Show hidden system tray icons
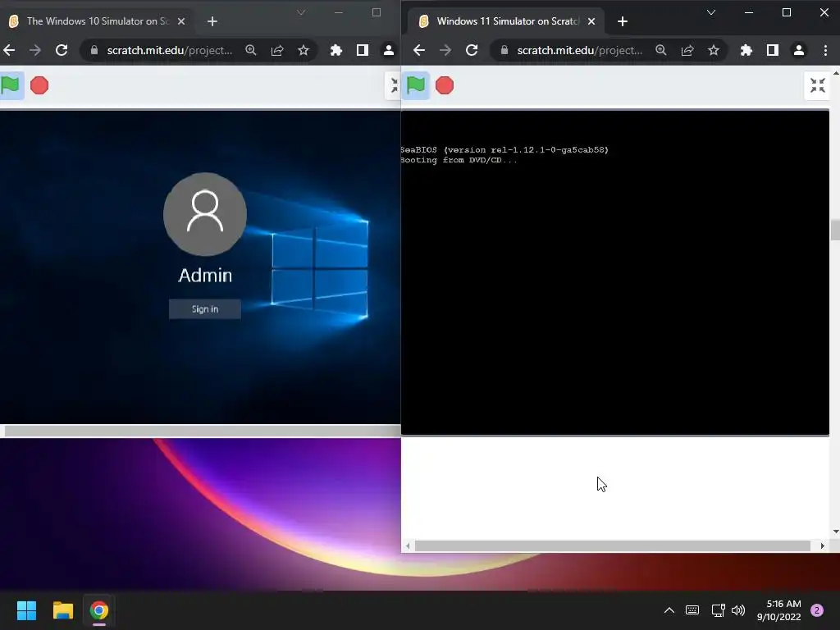Viewport: 840px width, 630px height. (669, 610)
